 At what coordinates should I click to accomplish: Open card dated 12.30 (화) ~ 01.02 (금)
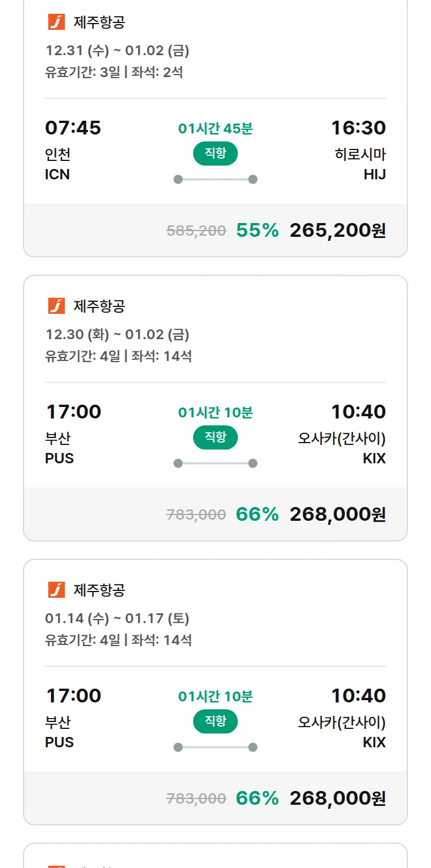click(117, 335)
